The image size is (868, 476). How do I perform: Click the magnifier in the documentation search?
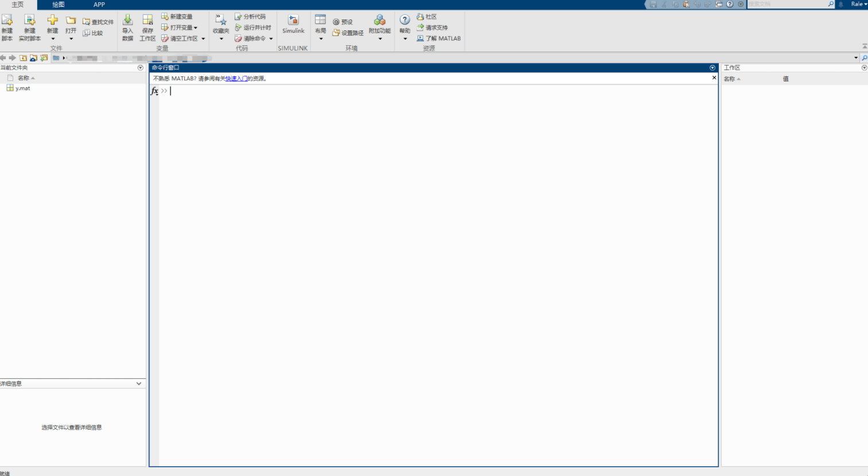tap(831, 4)
